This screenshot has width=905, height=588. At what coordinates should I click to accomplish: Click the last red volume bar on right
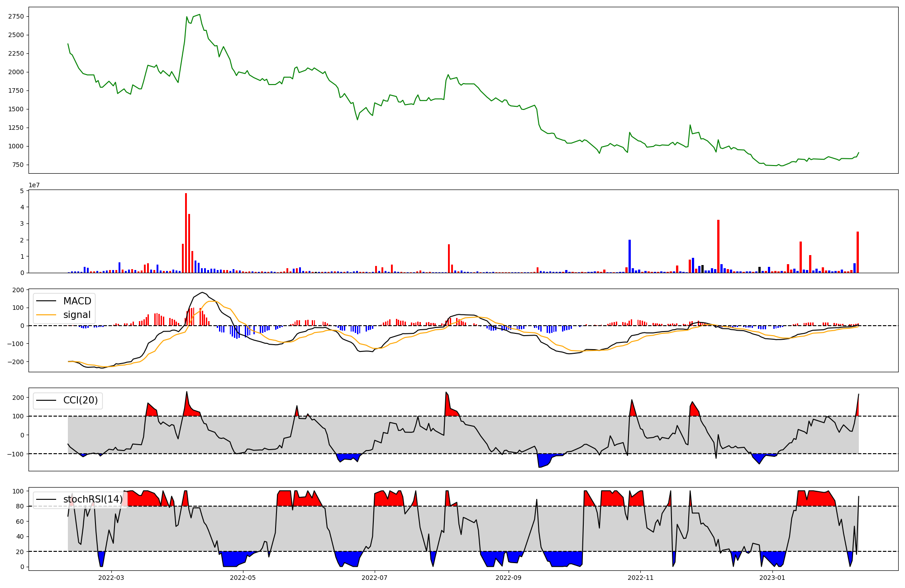click(857, 252)
